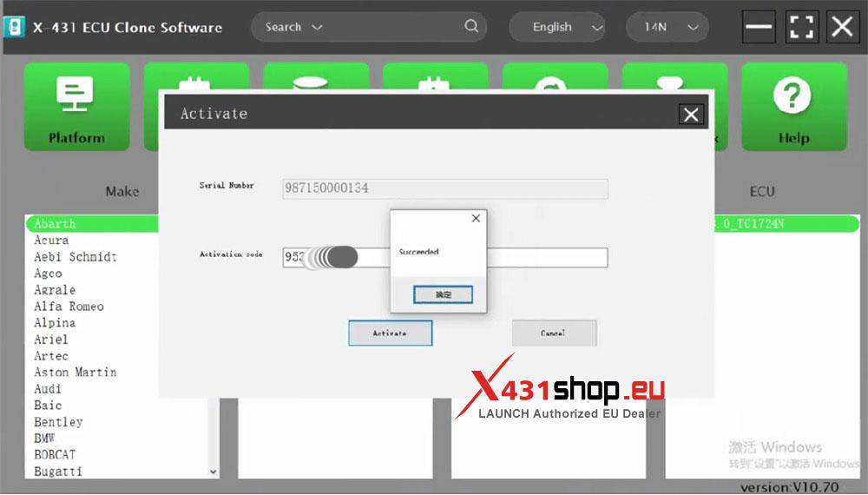Select Abarth in the Make list
The width and height of the screenshot is (868, 495).
click(x=93, y=224)
